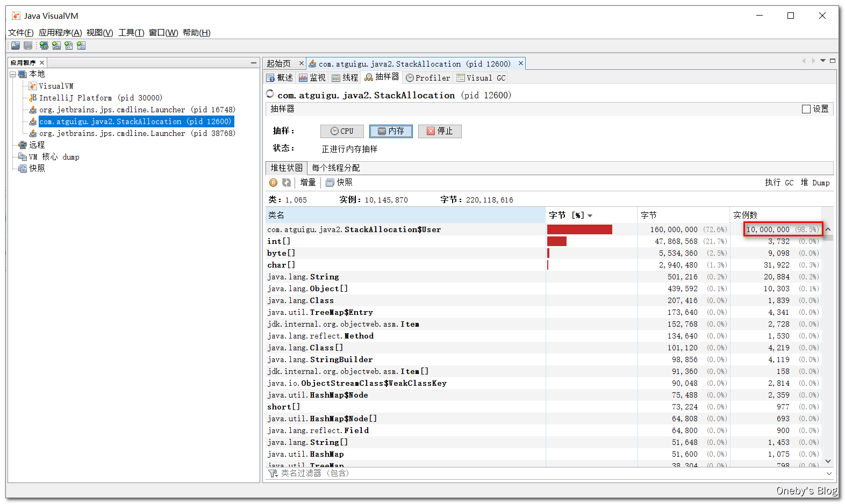Screen dimensions: 845x504
Task: Sort by 类名 column header
Action: pyautogui.click(x=406, y=215)
